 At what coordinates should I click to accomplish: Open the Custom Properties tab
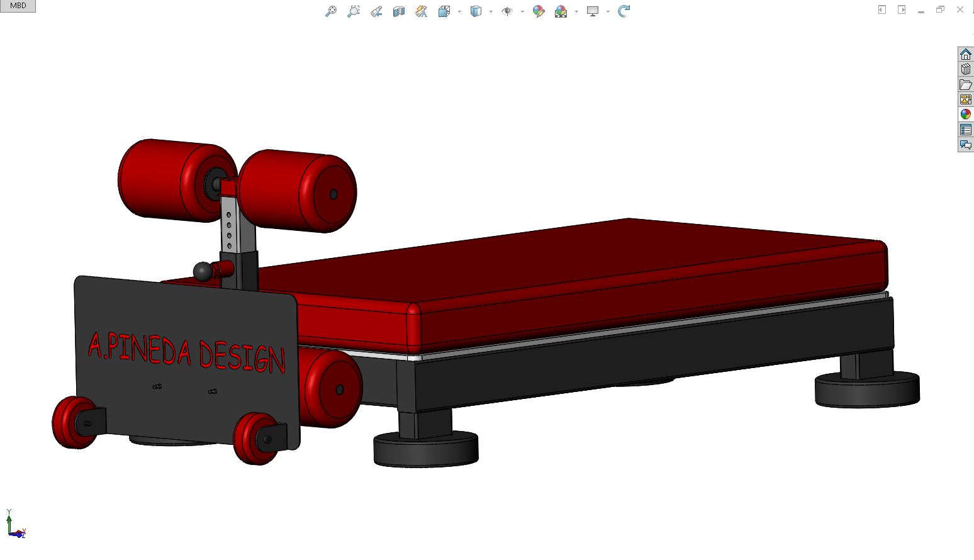coord(966,130)
